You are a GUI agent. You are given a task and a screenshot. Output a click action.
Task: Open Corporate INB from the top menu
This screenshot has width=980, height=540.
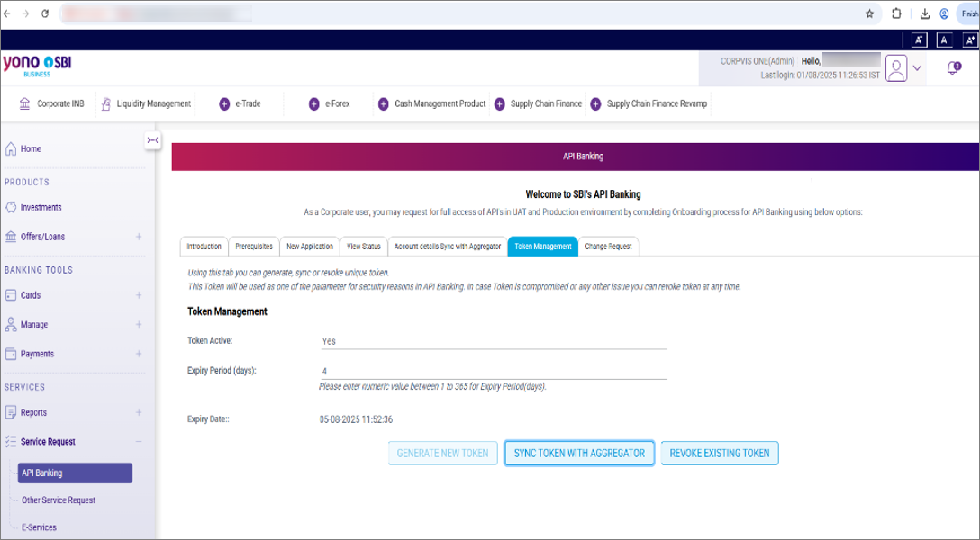[x=52, y=103]
